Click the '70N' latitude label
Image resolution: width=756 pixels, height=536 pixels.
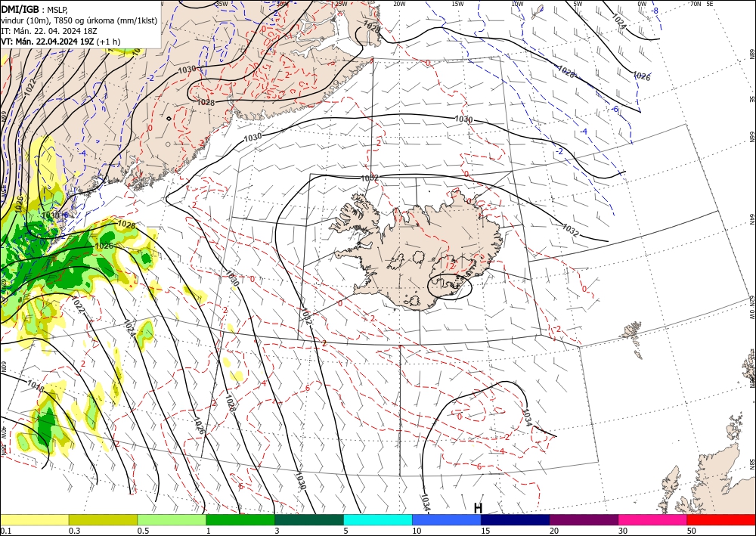click(696, 4)
